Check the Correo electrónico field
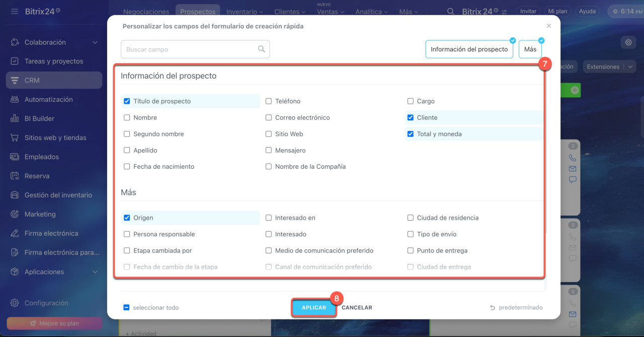The image size is (644, 337). click(x=269, y=118)
